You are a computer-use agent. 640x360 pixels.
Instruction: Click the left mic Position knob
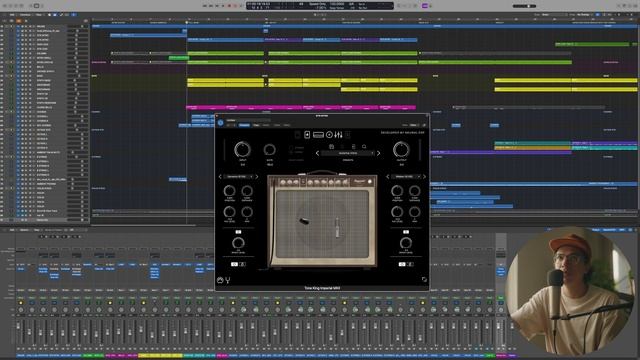click(x=229, y=191)
